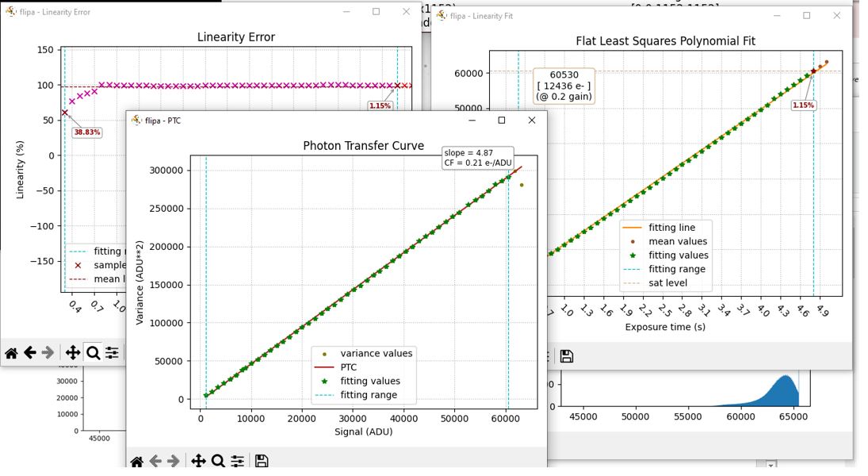Screen dimensions: 868x476
Task: Open Configure subplots sliders in PTC toolbar
Action: pos(238,462)
